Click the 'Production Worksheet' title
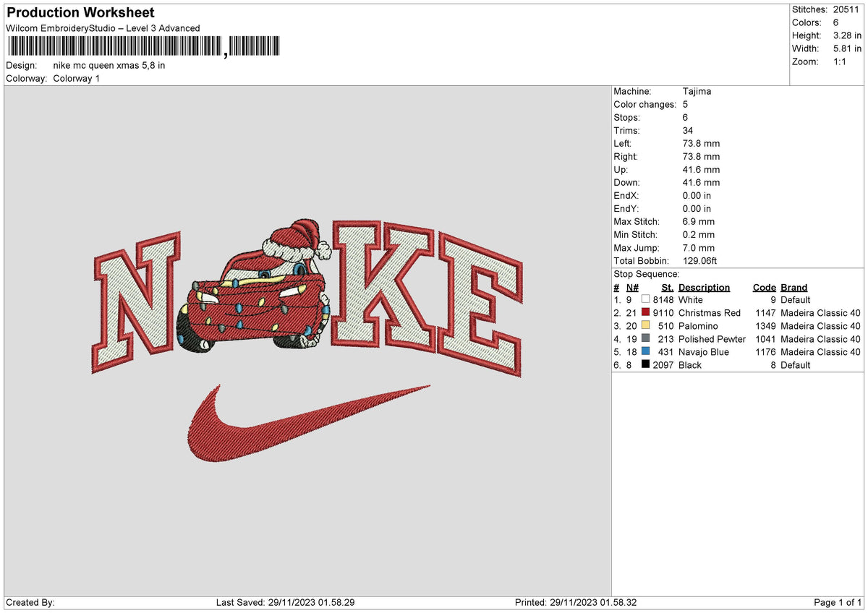Image resolution: width=868 pixels, height=613 pixels. point(80,13)
